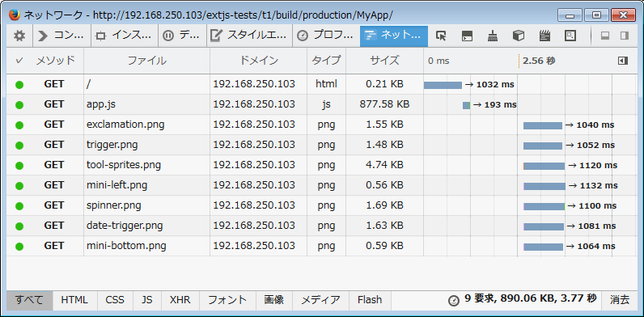Select the spinner.png request

pos(321,205)
